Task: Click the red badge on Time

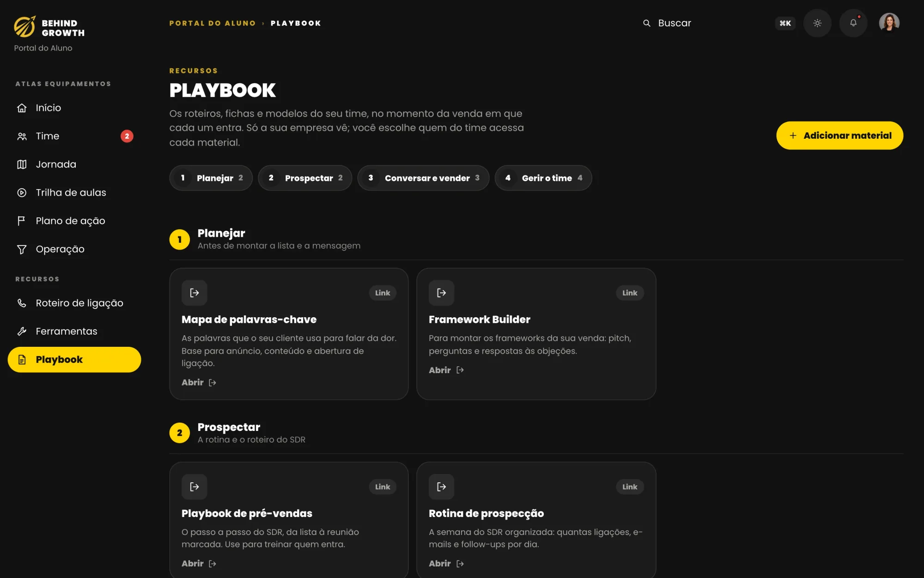Action: pos(127,136)
